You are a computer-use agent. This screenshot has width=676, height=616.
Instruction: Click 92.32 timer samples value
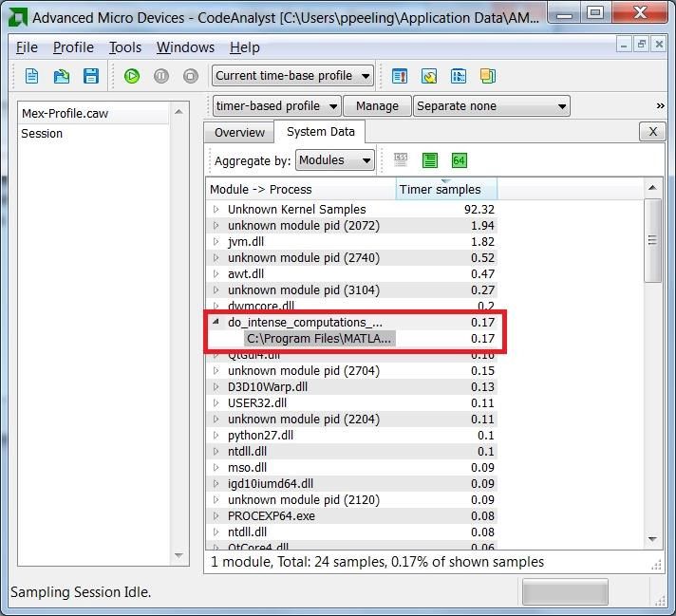479,209
